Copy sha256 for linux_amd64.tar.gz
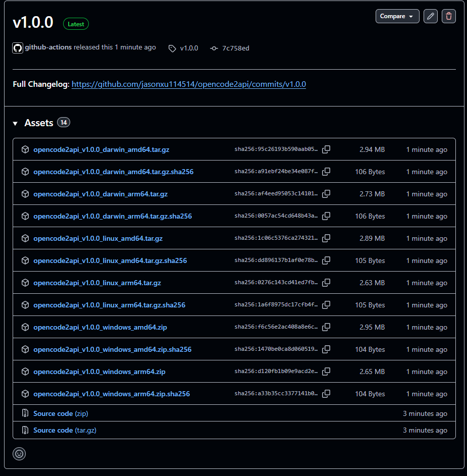The height and width of the screenshot is (476, 467). [x=326, y=238]
